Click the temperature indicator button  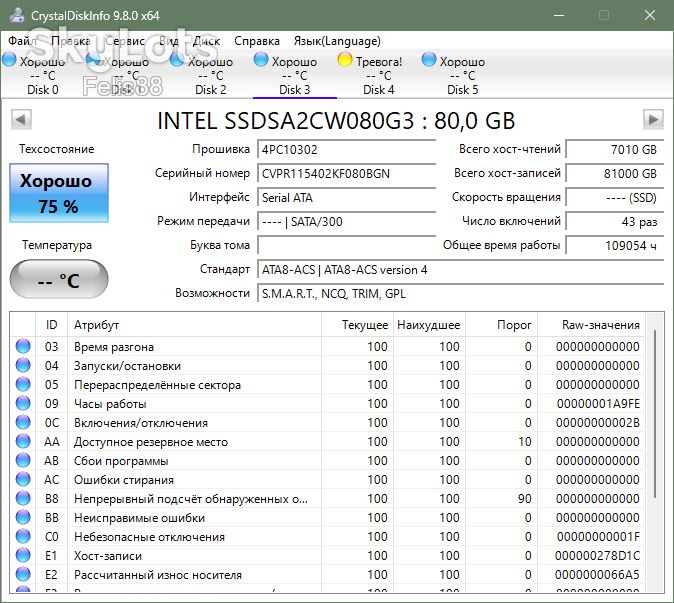click(x=59, y=280)
